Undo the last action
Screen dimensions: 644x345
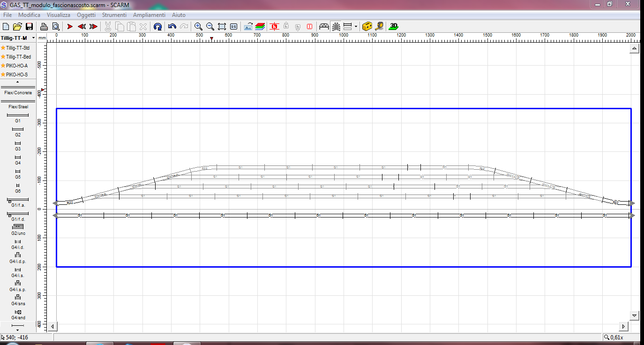click(x=172, y=27)
